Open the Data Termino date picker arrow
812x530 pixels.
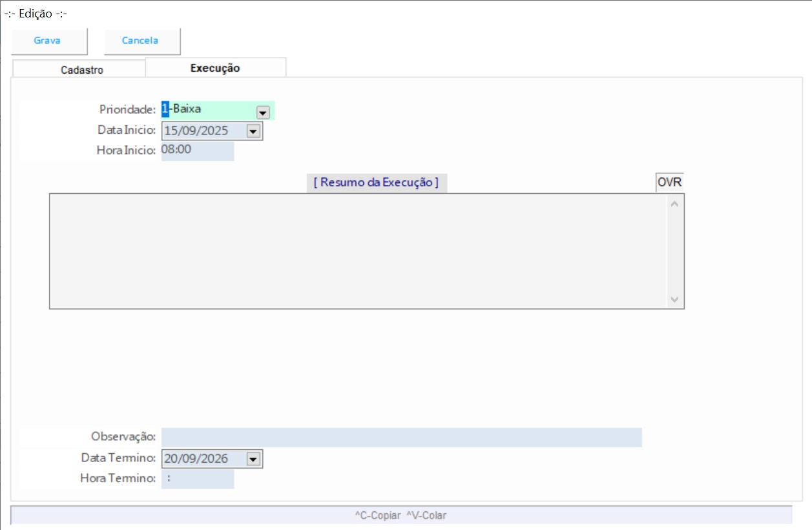click(x=253, y=459)
